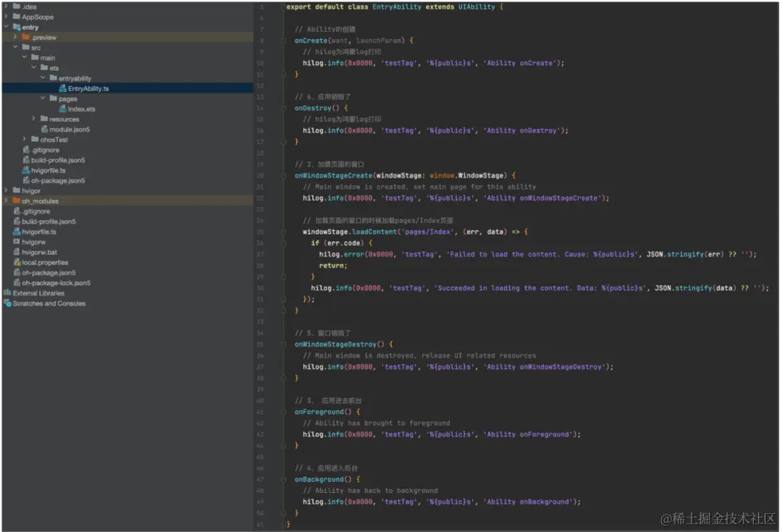
Task: Click 'hilog.error' call in code
Action: tap(342, 254)
